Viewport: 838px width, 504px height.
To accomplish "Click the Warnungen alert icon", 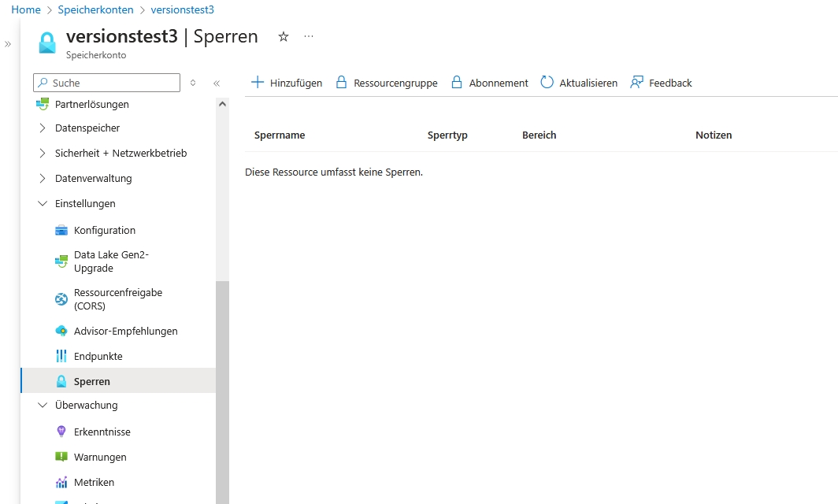I will pyautogui.click(x=61, y=458).
